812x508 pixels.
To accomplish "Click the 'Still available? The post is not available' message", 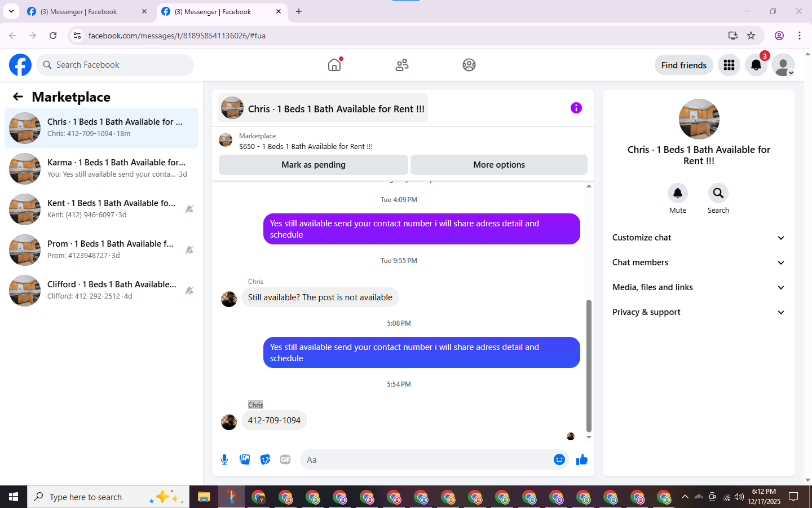I will pyautogui.click(x=320, y=297).
